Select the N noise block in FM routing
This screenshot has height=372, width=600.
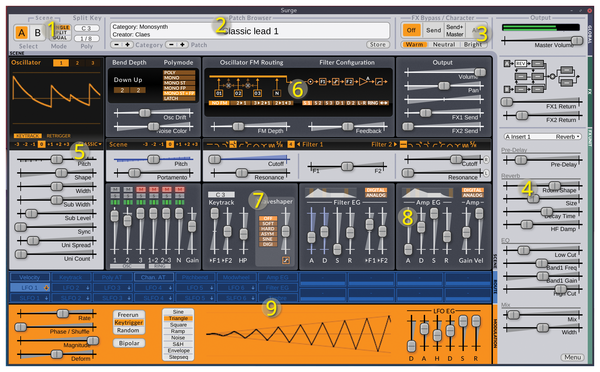pos(277,93)
